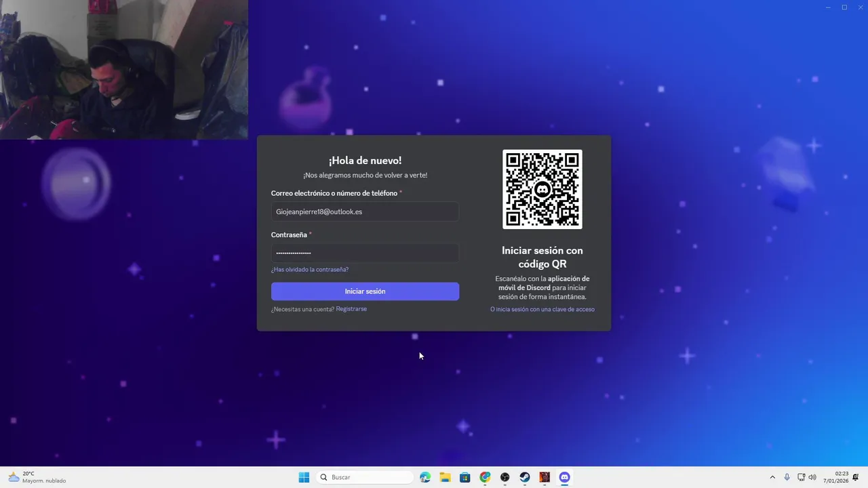This screenshot has height=488, width=868.
Task: Open Microsoft Store from the taskbar
Action: pos(465,477)
